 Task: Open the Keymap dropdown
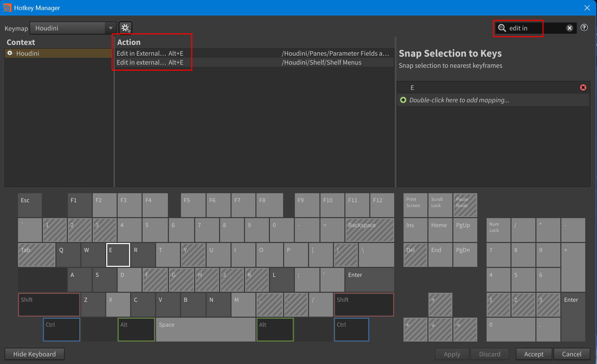[x=73, y=28]
